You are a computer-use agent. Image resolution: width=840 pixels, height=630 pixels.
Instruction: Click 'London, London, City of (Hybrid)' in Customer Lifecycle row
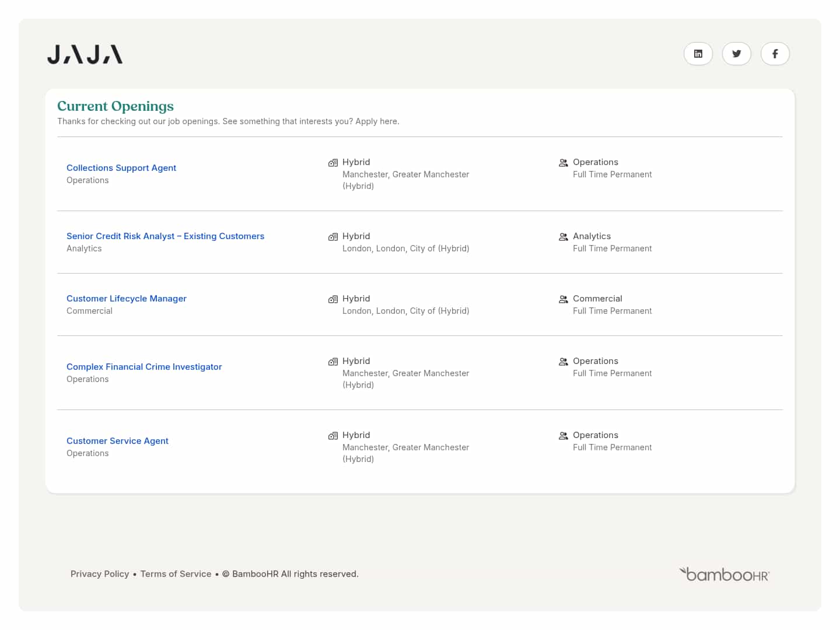(406, 311)
